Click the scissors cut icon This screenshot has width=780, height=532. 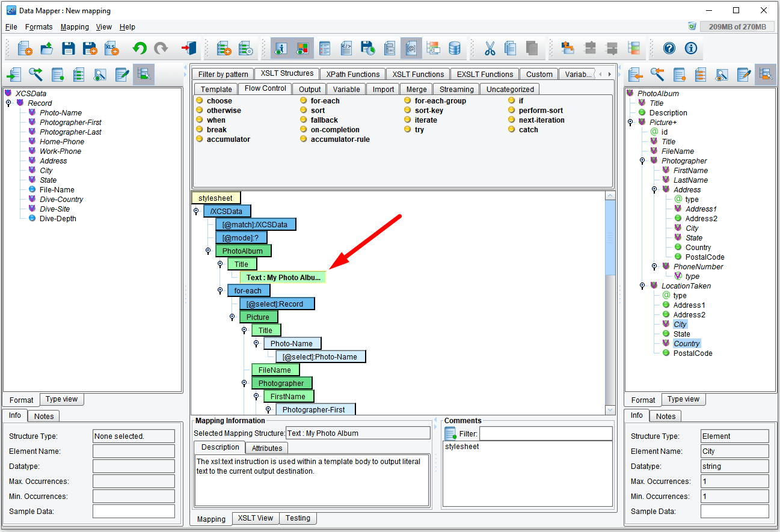click(x=490, y=49)
